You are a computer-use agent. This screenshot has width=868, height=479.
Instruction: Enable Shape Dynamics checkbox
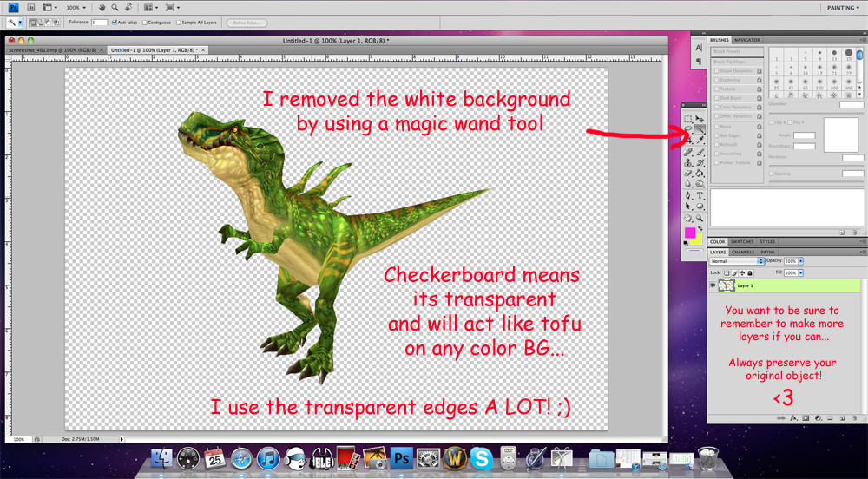pos(717,71)
